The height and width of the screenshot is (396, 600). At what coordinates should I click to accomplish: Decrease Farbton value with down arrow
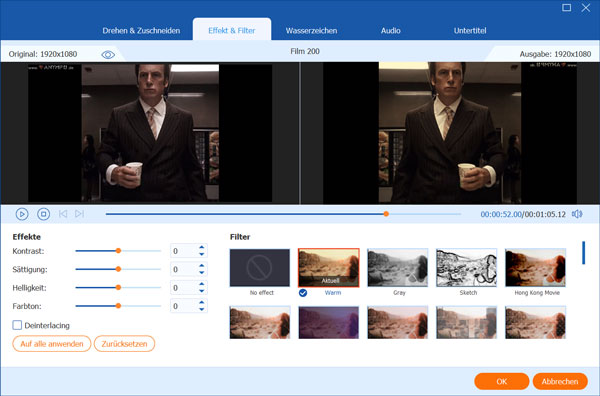202,309
